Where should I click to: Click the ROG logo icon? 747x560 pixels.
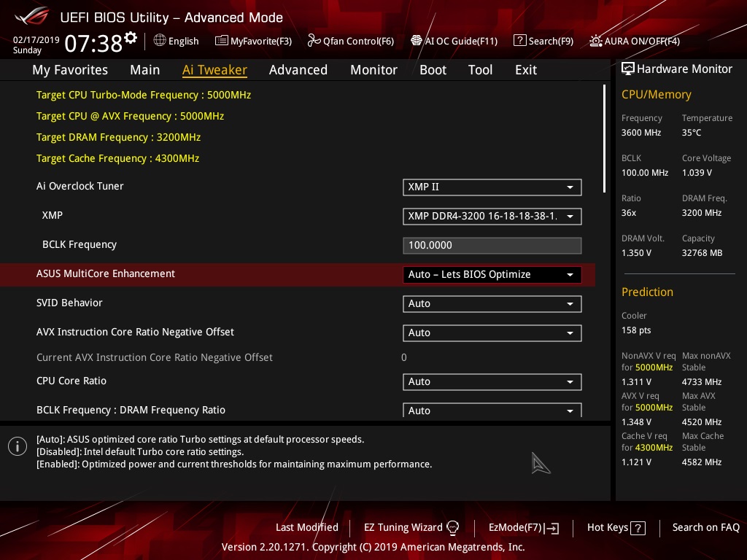tap(32, 16)
